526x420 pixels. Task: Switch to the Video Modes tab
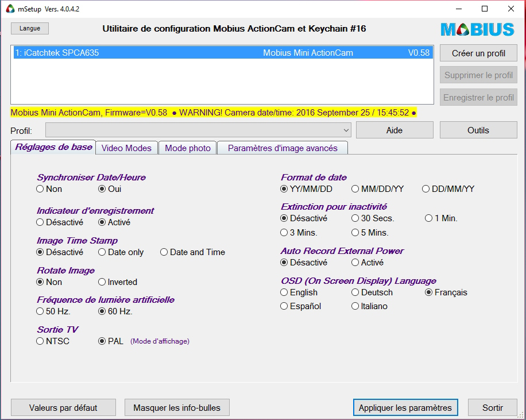126,148
